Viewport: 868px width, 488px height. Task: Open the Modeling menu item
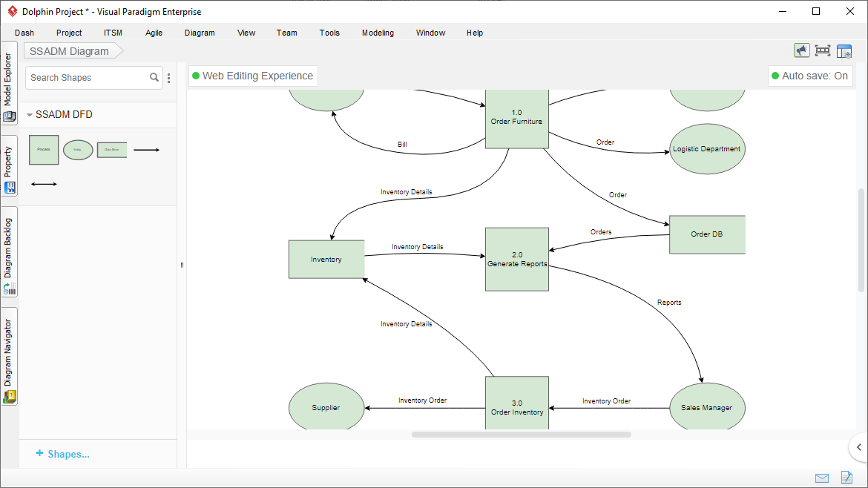(378, 33)
